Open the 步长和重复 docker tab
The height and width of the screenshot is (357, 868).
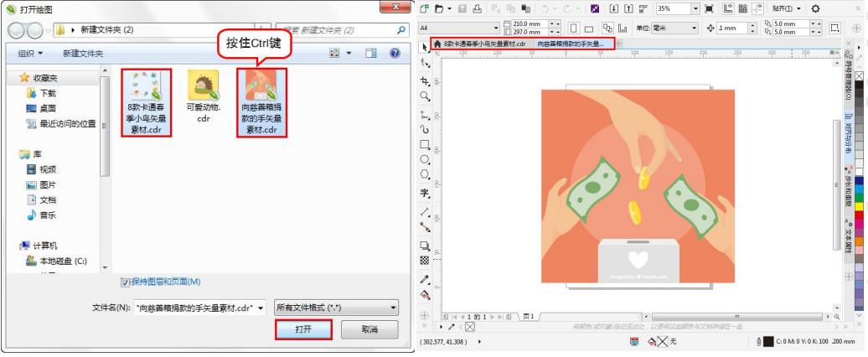[x=848, y=187]
